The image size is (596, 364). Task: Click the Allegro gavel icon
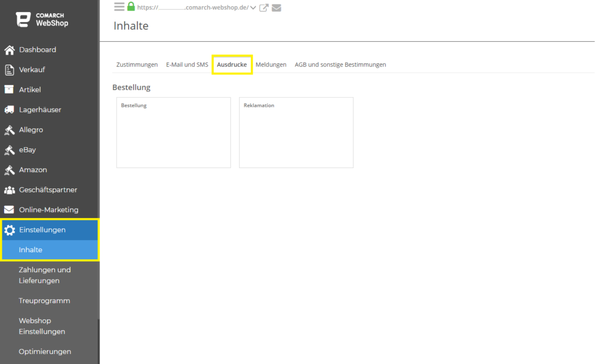[x=9, y=130]
